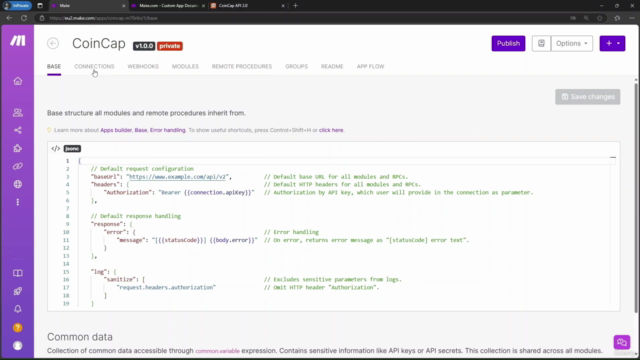Open notifications bell icon in sidebar
This screenshot has height=360, width=640.
[18, 309]
